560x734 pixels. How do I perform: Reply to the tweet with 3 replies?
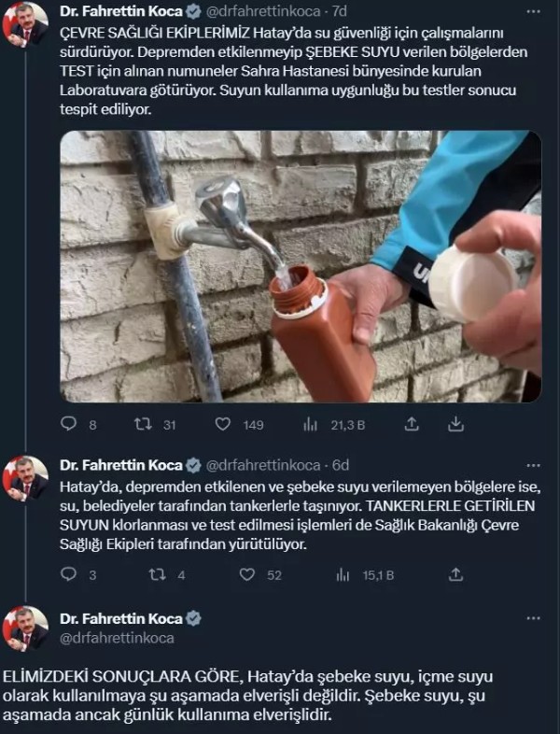[69, 574]
